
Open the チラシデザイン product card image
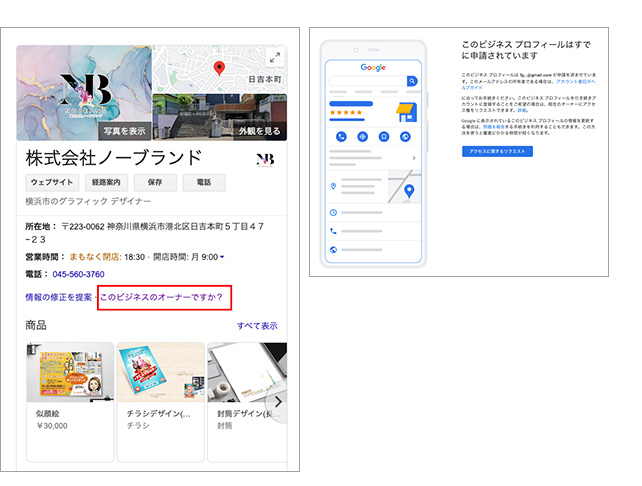pyautogui.click(x=160, y=372)
